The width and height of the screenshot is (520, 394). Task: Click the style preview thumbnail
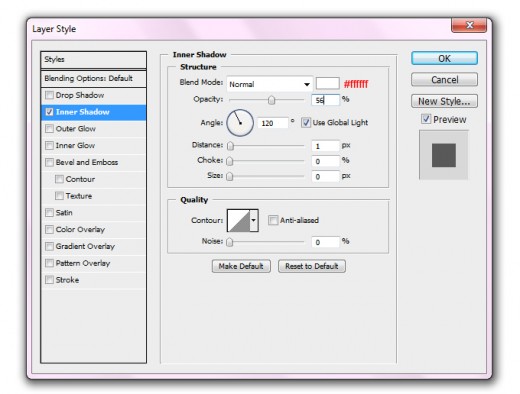(x=444, y=155)
